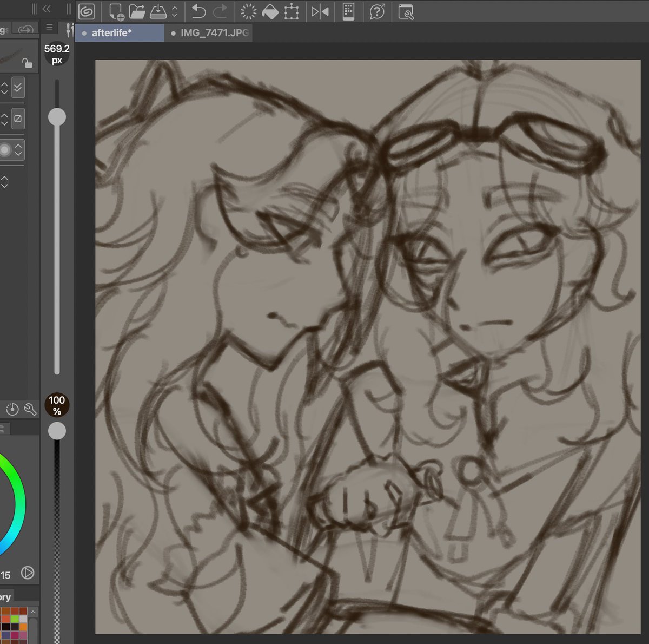Viewport: 649px width, 644px height.
Task: Pick lime green swatch in color set
Action: pyautogui.click(x=14, y=619)
